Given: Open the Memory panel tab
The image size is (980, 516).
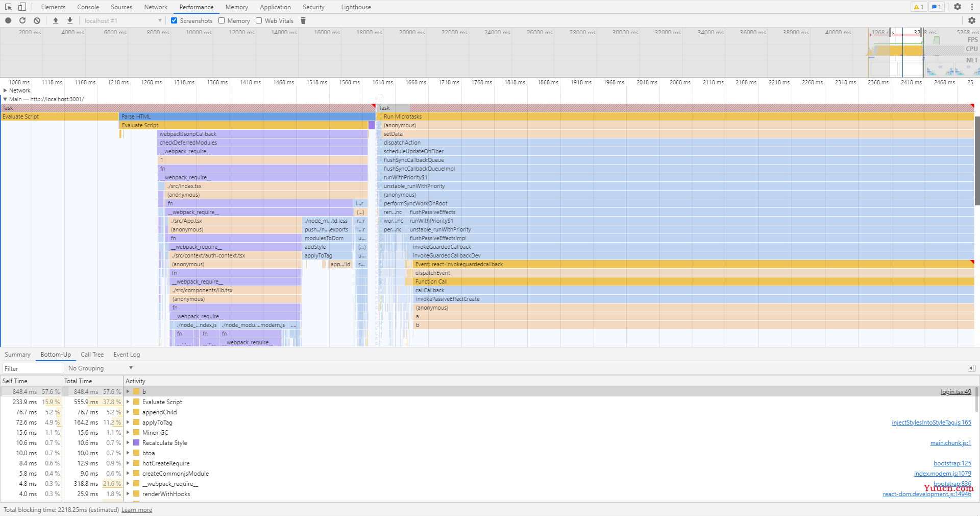Looking at the screenshot, I should [236, 7].
